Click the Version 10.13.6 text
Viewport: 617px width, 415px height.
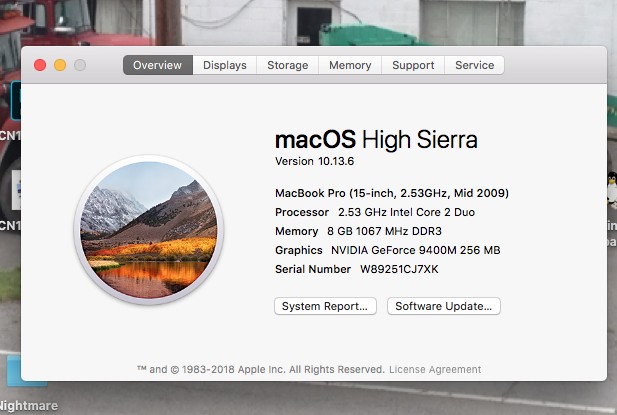pos(314,161)
